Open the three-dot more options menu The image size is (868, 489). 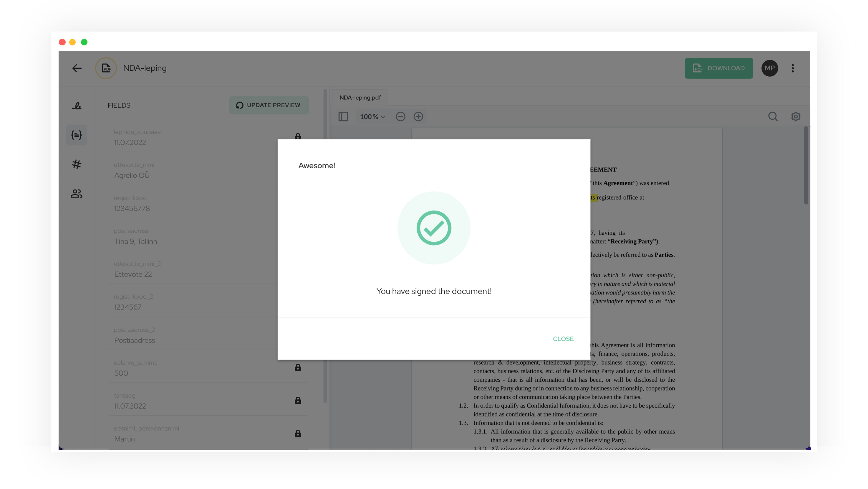793,68
